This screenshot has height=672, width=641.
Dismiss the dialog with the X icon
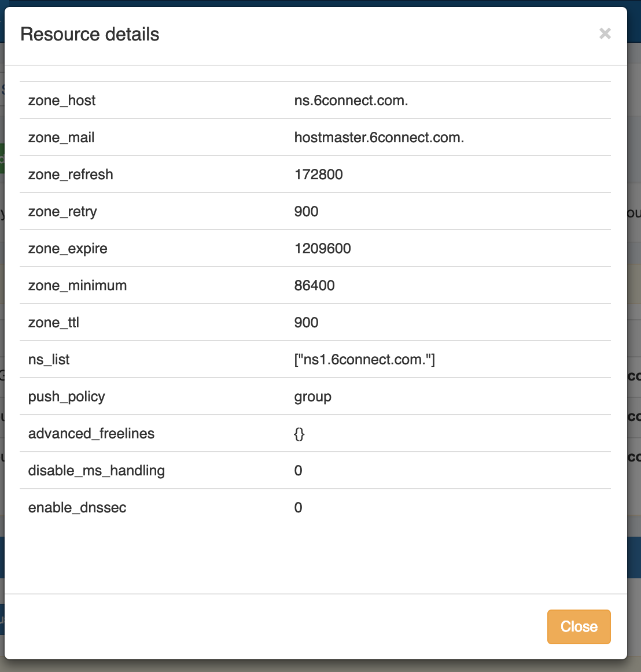coord(605,34)
